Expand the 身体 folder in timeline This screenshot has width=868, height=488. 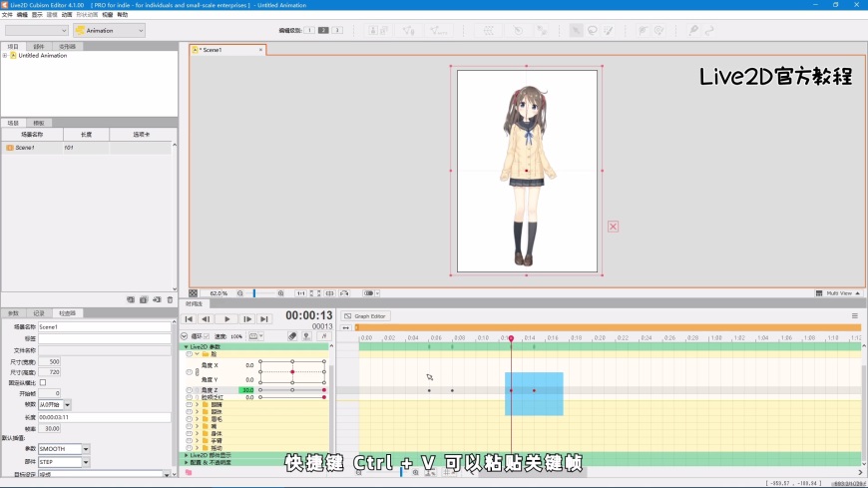point(198,433)
